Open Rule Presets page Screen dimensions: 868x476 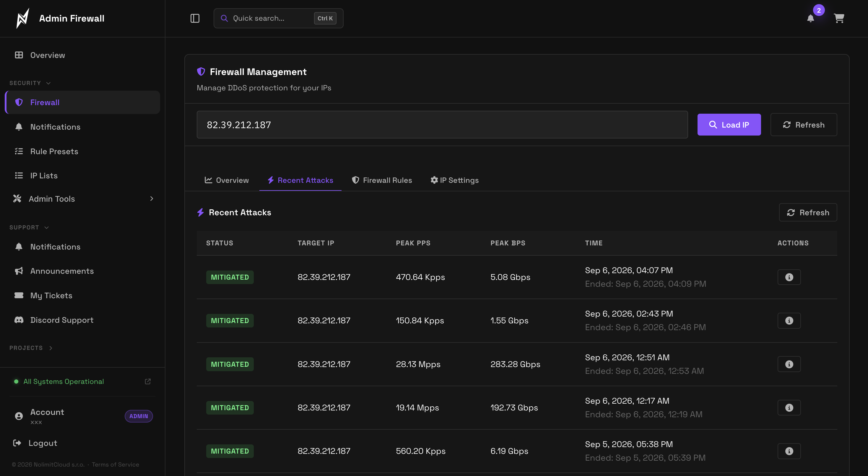[x=82, y=151]
